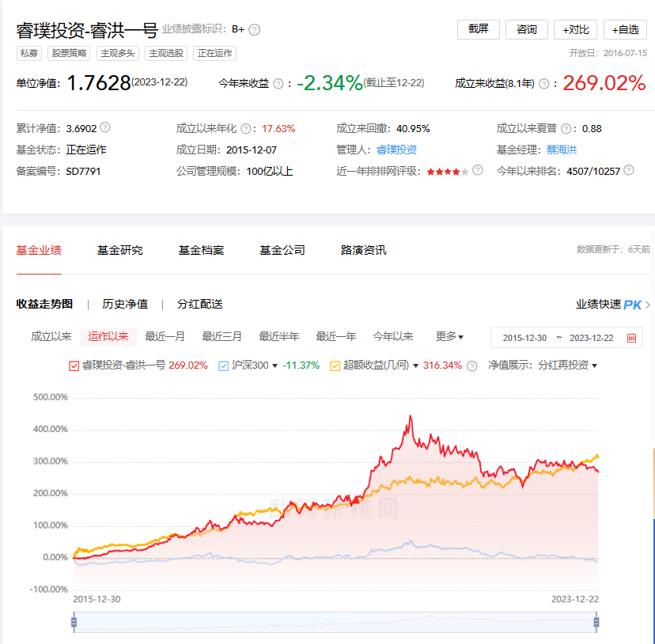
Task: Select 最近一年 time range
Action: (336, 336)
